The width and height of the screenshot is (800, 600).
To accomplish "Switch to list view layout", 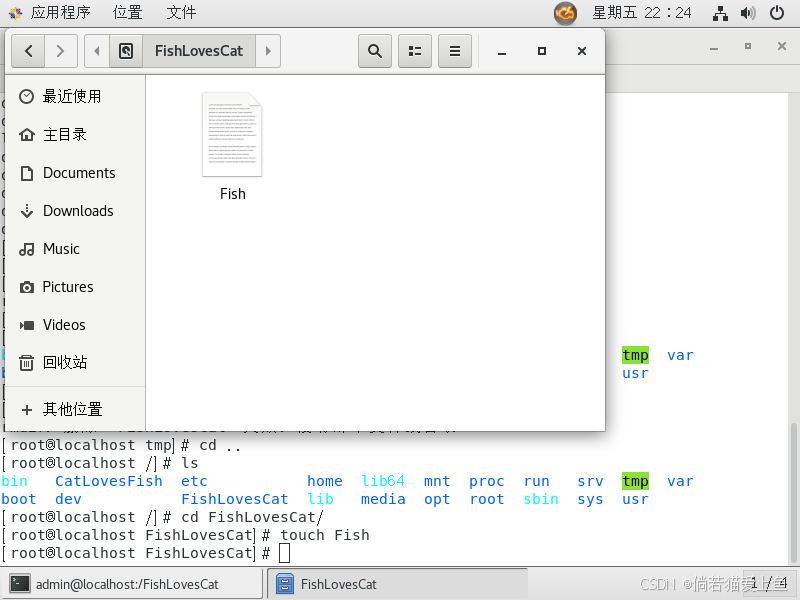I will coord(414,51).
